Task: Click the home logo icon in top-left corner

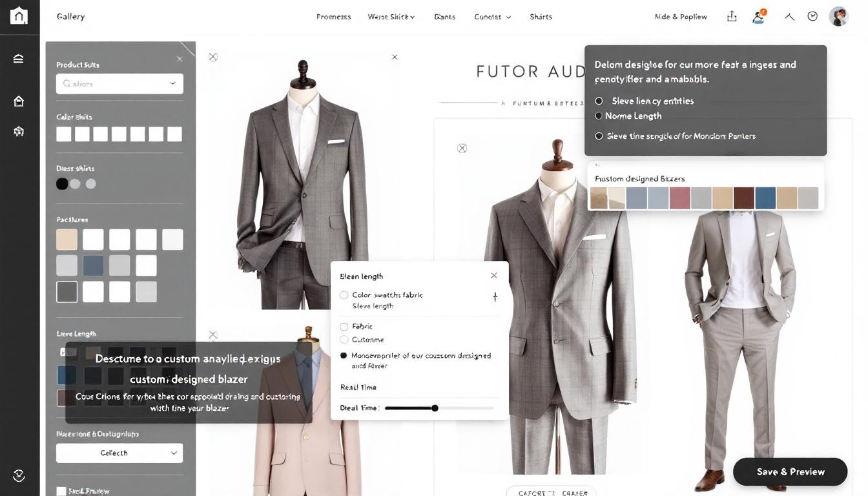Action: pos(19,16)
